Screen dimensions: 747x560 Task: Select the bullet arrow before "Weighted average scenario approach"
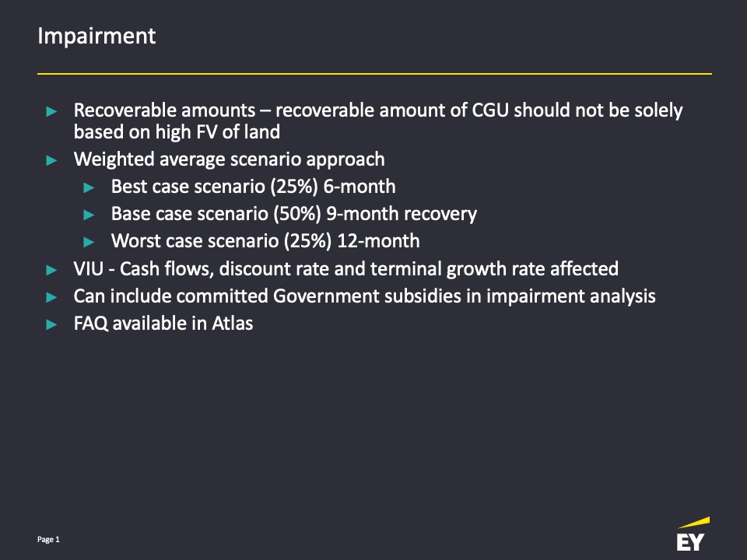coord(52,161)
